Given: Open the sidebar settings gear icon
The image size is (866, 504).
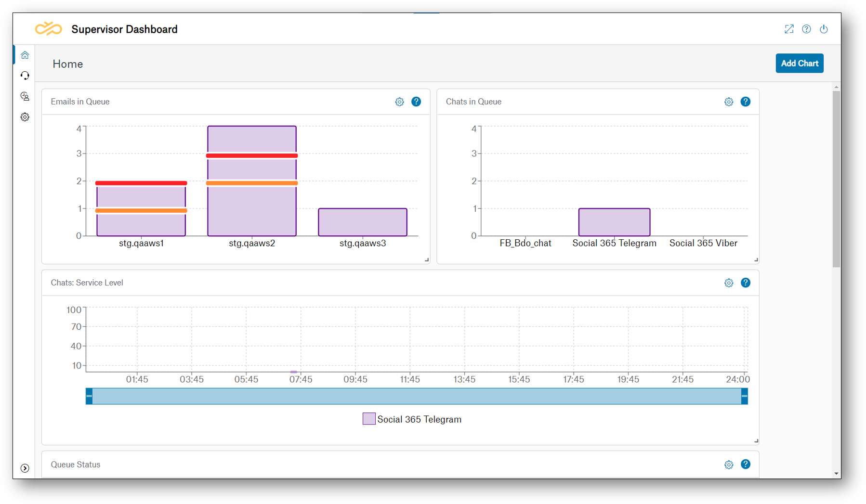Looking at the screenshot, I should 25,117.
